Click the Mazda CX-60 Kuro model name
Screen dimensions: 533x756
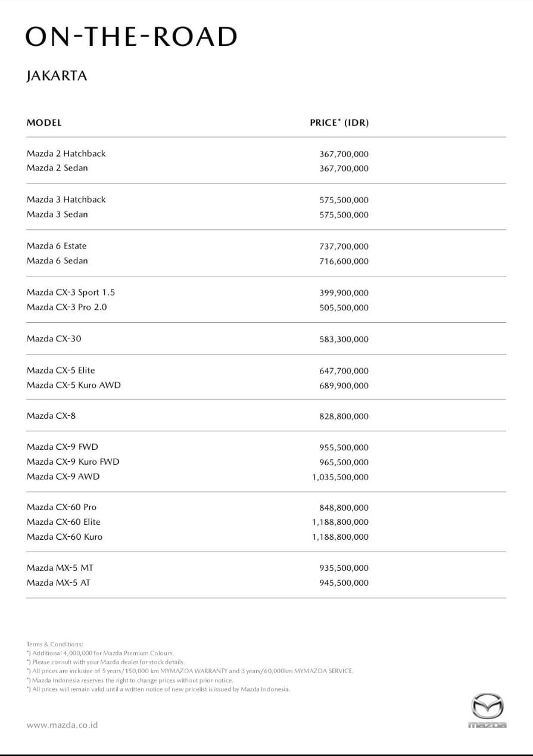pos(64,537)
